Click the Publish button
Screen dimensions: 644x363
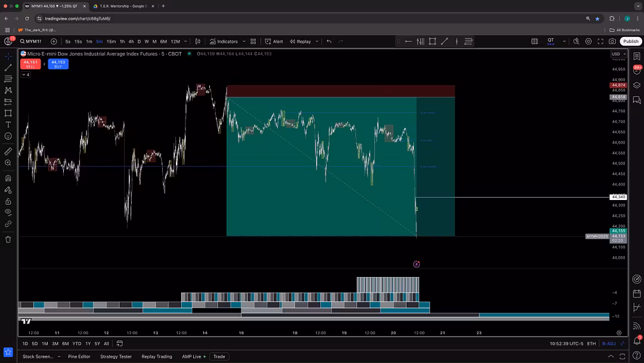[630, 42]
